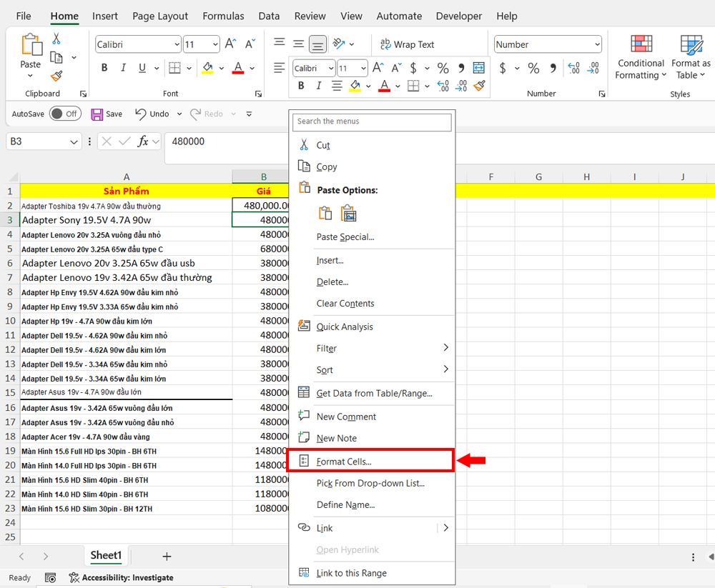Choose Format Cells in context menu

(x=344, y=462)
